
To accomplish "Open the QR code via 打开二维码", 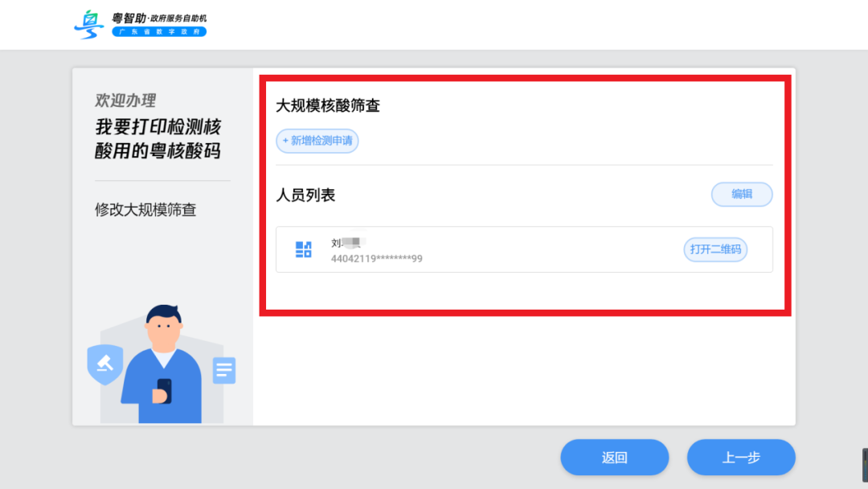I will [x=714, y=249].
